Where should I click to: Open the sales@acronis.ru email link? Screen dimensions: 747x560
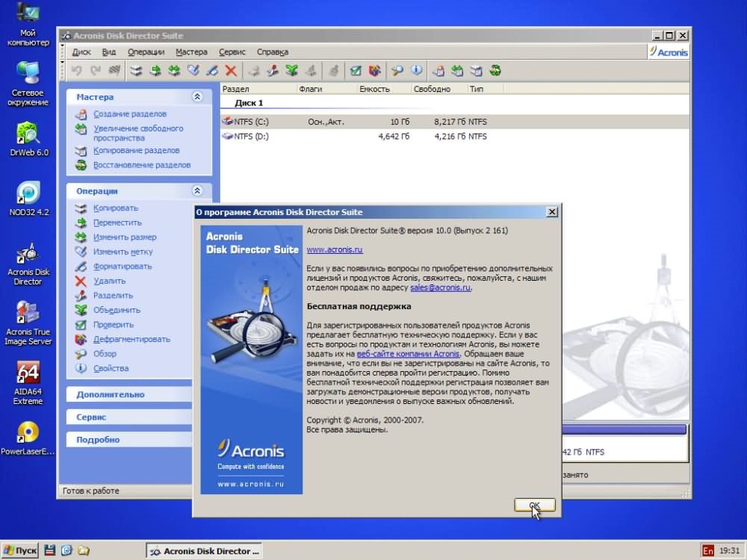(x=440, y=287)
